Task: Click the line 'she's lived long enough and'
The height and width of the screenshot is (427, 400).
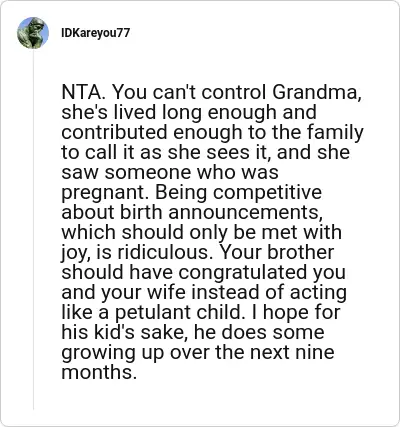Action: coord(189,113)
